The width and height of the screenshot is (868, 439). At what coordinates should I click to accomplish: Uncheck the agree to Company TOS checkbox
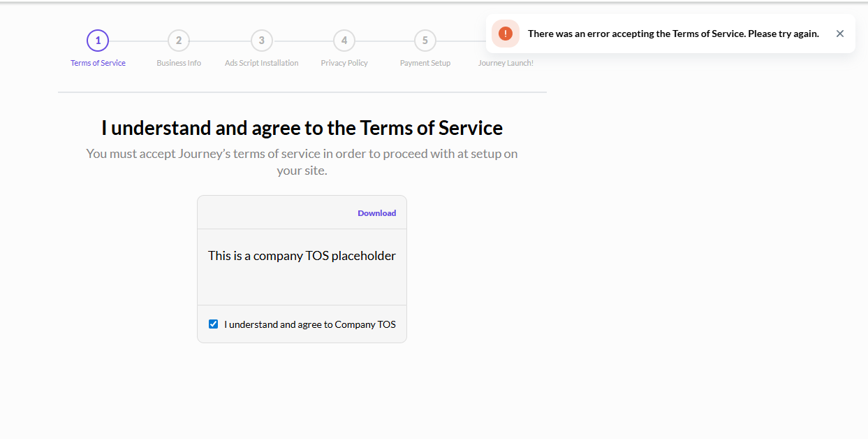(x=214, y=324)
